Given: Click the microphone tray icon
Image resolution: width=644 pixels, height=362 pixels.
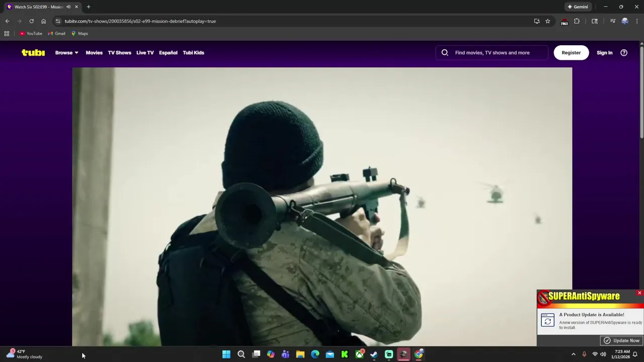Looking at the screenshot, I should tap(584, 354).
